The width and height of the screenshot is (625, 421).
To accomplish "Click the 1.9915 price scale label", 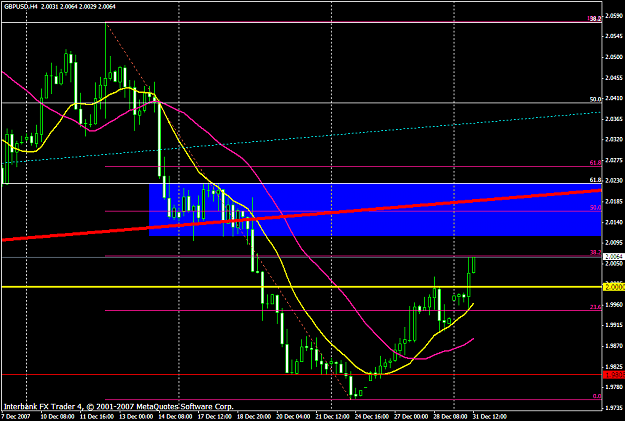I will [x=614, y=325].
